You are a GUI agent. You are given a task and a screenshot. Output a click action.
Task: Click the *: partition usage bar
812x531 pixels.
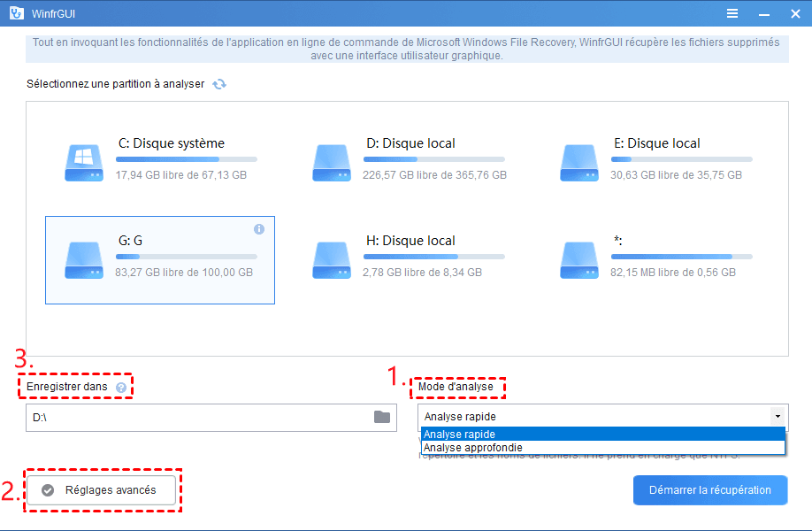(x=681, y=257)
